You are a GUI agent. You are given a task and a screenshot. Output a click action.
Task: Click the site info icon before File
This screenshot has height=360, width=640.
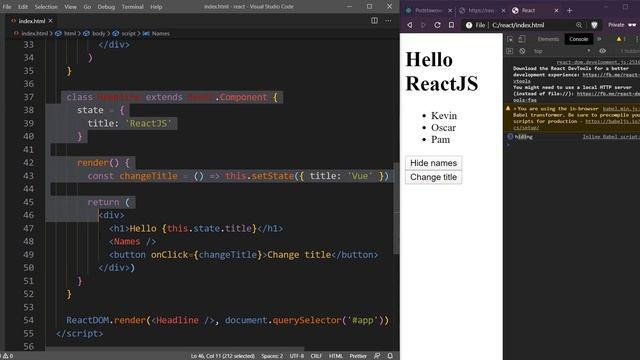point(469,25)
